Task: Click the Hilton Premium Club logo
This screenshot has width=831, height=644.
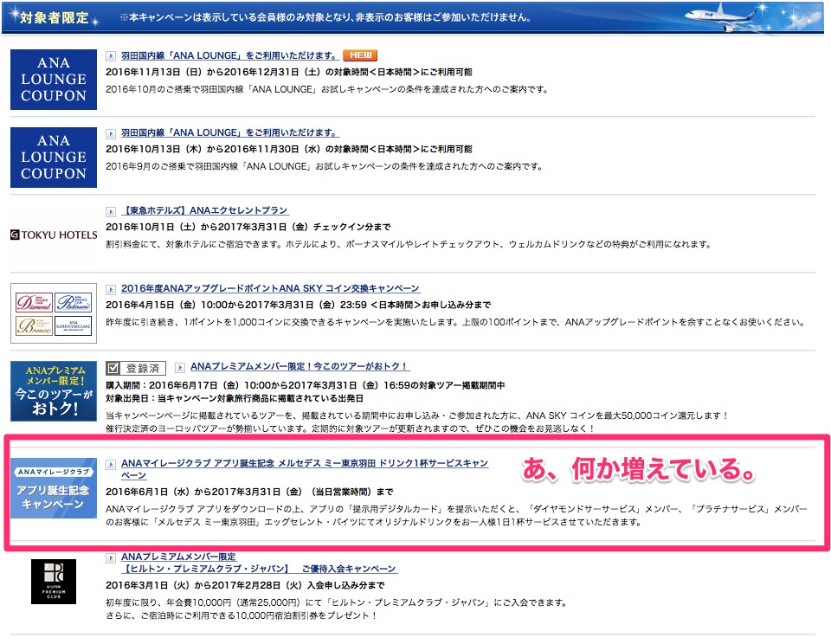Action: pos(54,582)
